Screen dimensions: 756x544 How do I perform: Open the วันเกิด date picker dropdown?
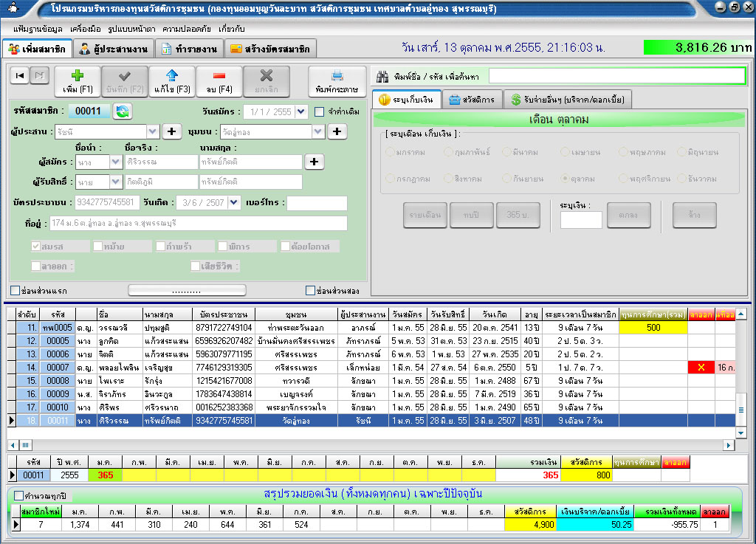[x=235, y=202]
